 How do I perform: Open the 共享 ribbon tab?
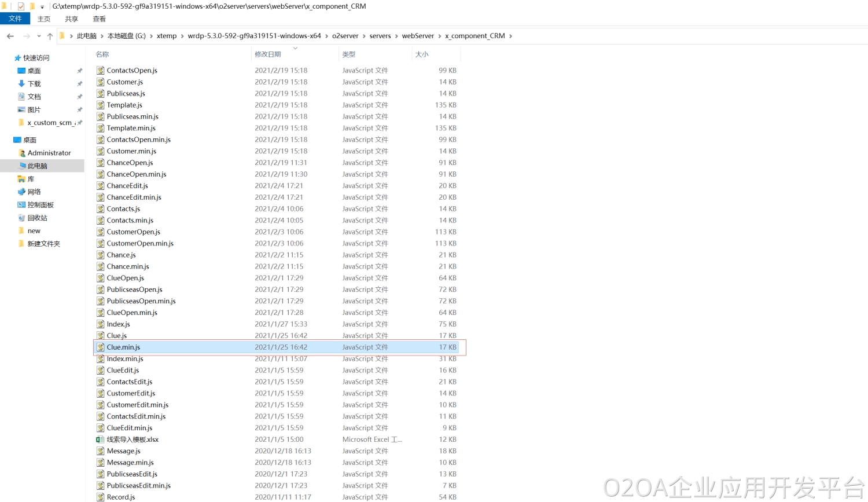point(71,19)
